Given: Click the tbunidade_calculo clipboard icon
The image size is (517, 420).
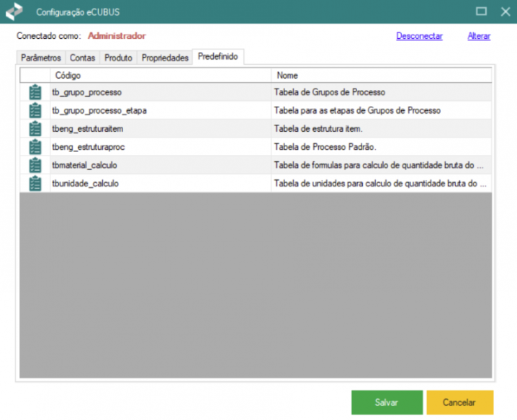Looking at the screenshot, I should 35,183.
